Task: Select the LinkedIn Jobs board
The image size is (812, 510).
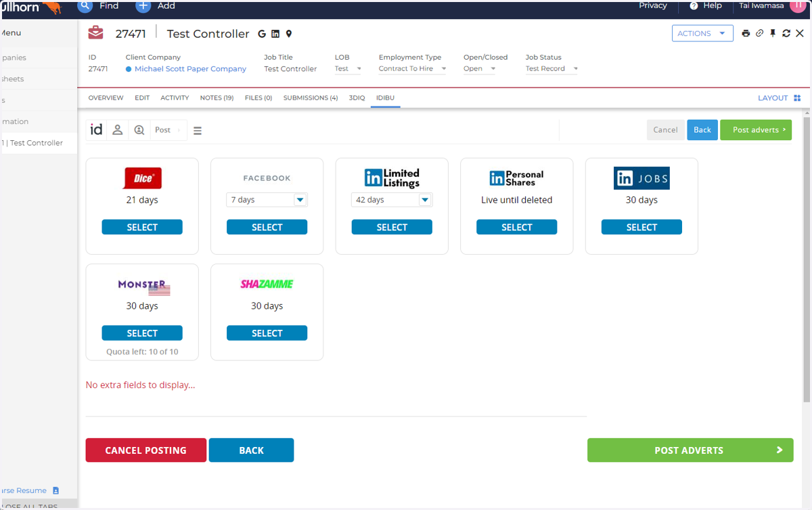Action: pos(641,228)
